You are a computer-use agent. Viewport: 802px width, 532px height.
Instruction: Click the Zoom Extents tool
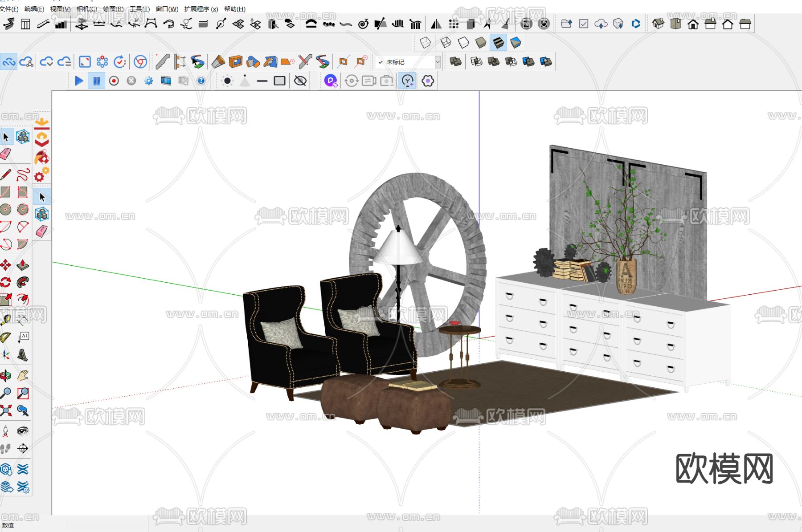click(5, 410)
